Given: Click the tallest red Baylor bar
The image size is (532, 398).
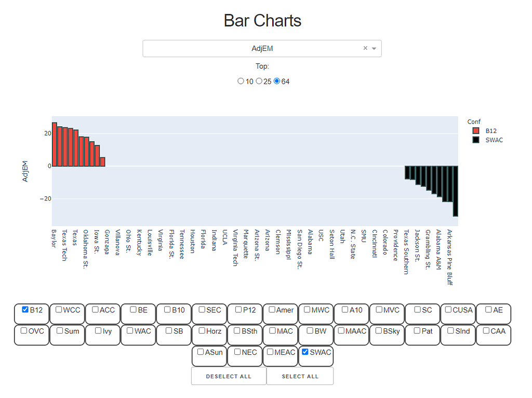Looking at the screenshot, I should (x=54, y=143).
